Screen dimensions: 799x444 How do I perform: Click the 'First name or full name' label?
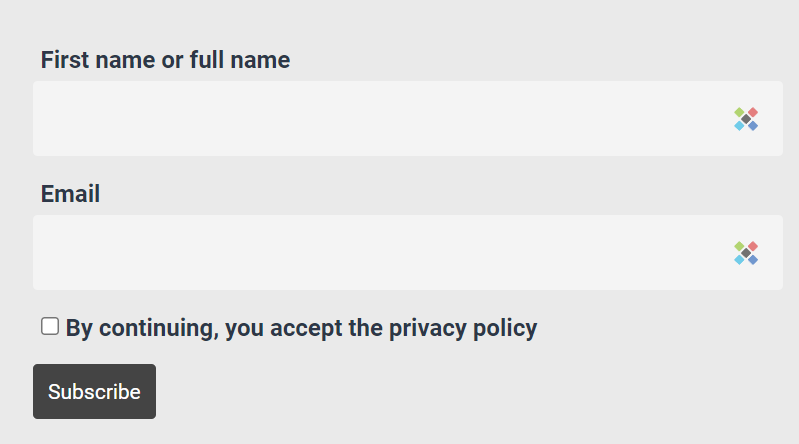pyautogui.click(x=166, y=60)
